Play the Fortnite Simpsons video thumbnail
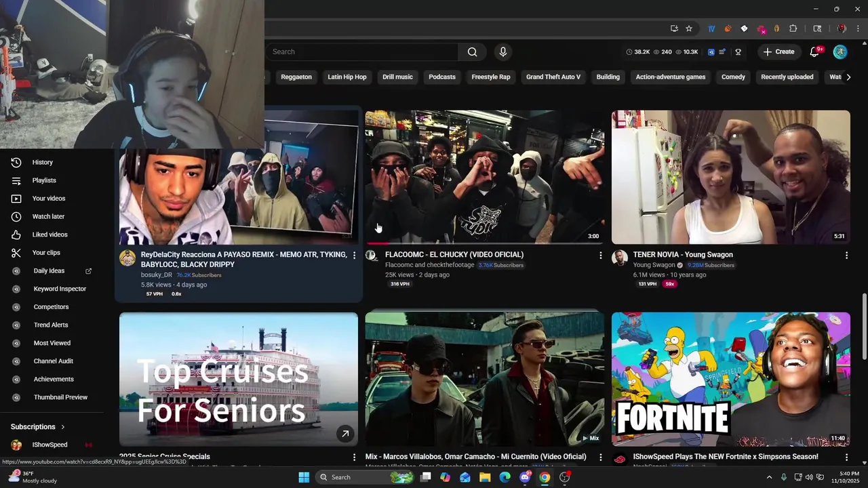 pos(730,379)
